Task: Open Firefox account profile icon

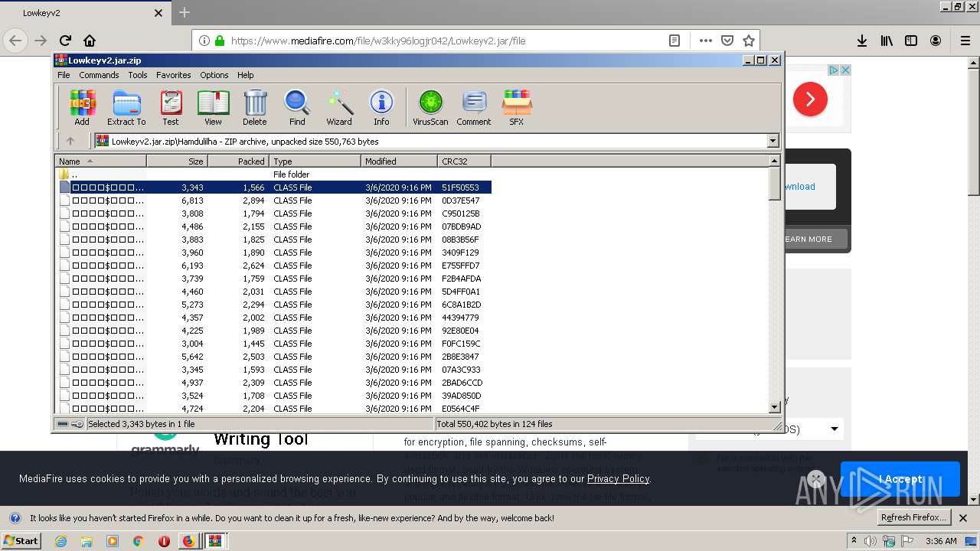Action: [936, 41]
